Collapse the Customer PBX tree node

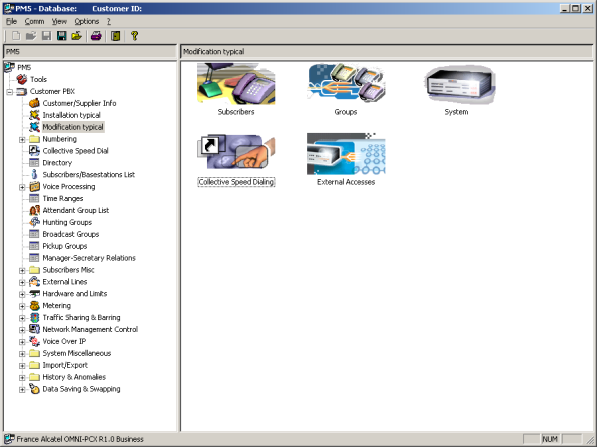click(x=10, y=92)
